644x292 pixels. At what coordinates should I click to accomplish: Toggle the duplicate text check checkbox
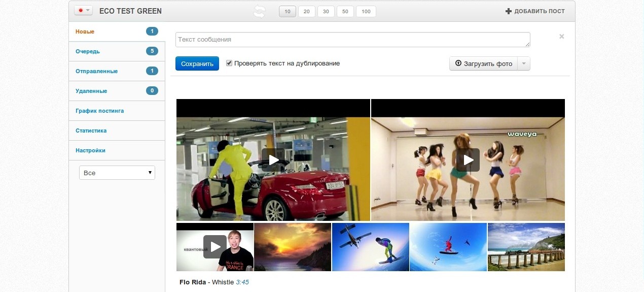click(229, 63)
